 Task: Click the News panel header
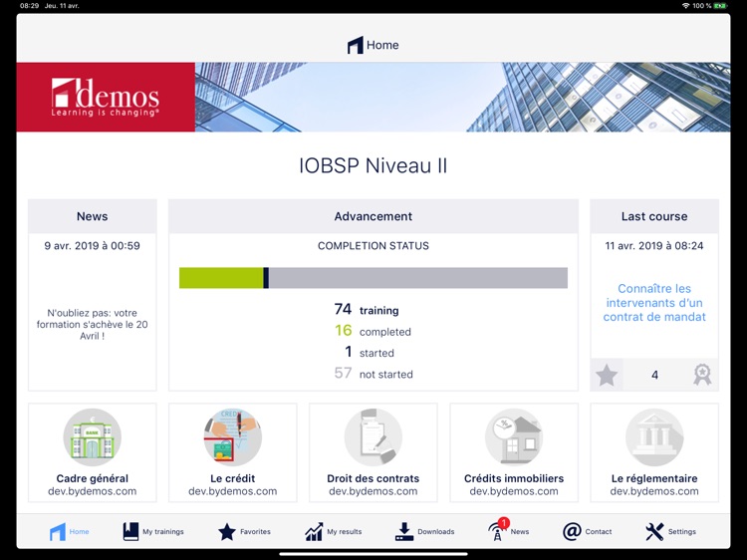pos(93,216)
